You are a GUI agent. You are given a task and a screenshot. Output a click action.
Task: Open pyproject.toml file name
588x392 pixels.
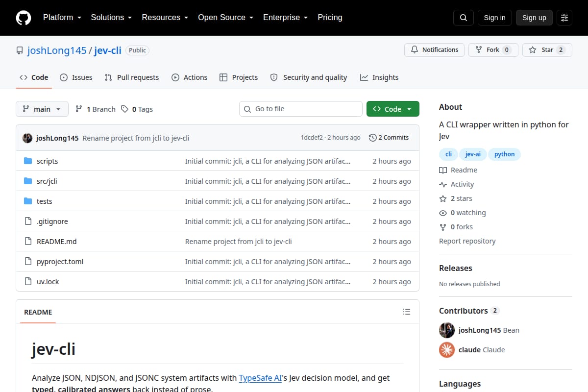[x=60, y=262]
